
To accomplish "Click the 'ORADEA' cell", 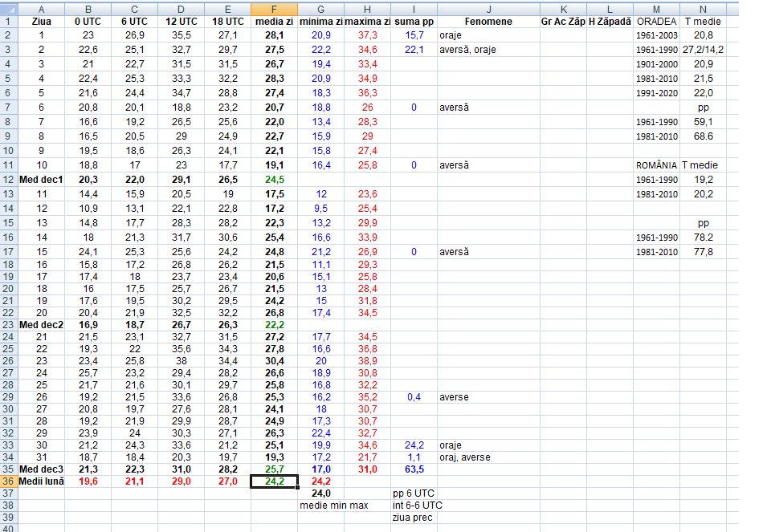I will pos(656,22).
